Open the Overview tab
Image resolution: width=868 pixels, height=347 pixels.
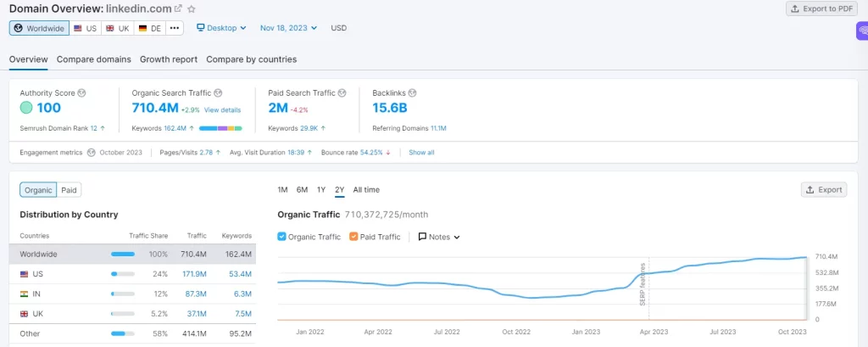coord(28,59)
